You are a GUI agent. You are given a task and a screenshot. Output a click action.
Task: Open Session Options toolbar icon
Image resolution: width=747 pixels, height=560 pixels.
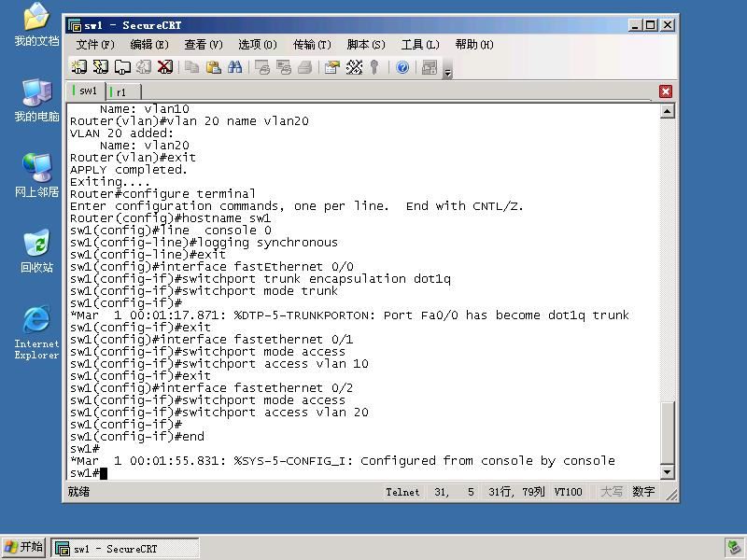332,67
